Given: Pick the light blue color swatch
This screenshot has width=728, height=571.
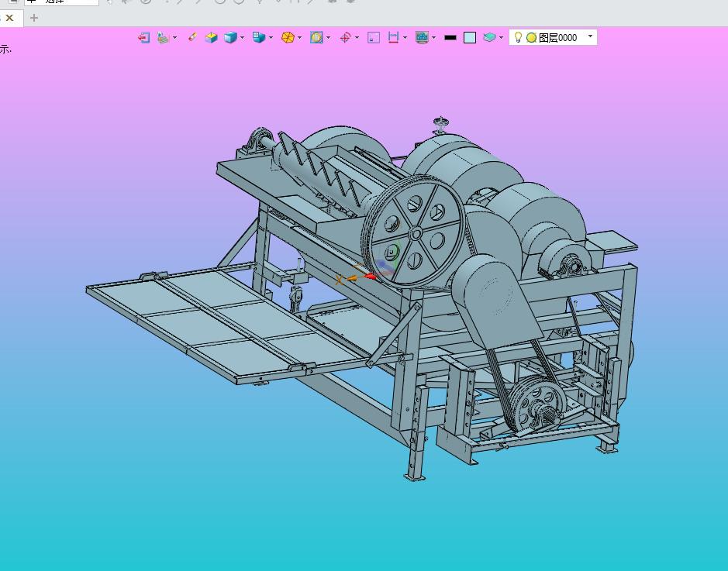Looking at the screenshot, I should point(470,37).
